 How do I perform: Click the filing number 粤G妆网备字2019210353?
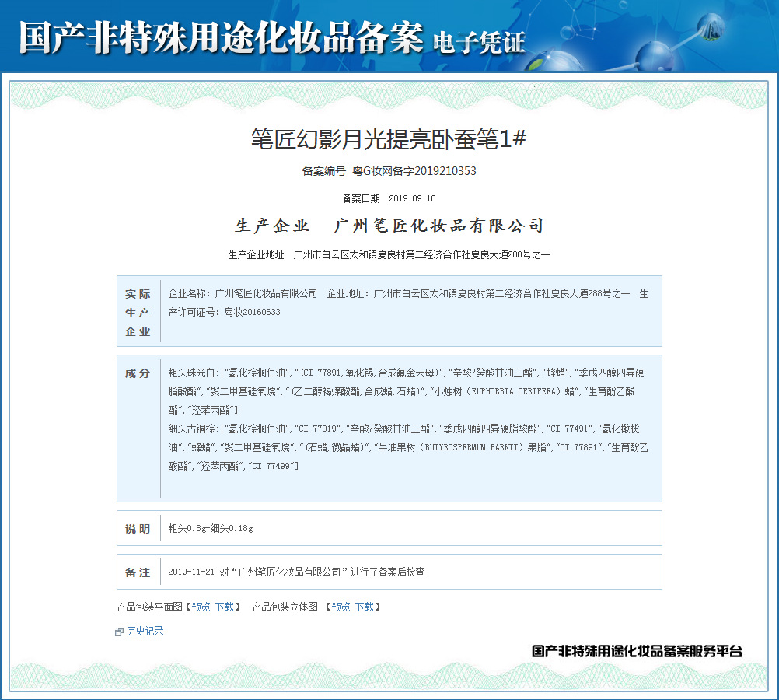(414, 171)
